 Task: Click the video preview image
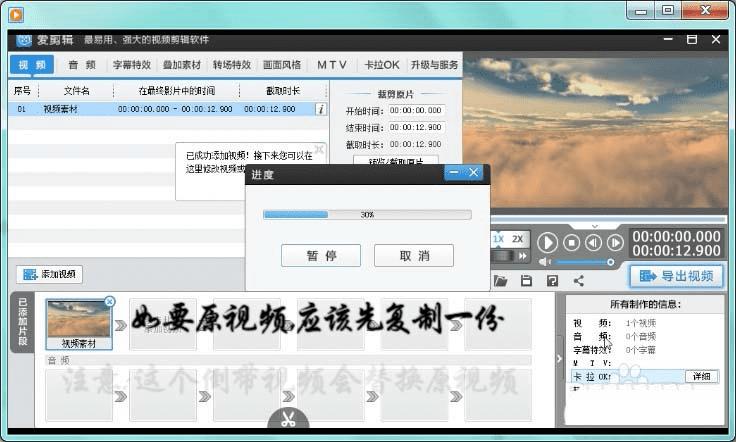click(595, 132)
